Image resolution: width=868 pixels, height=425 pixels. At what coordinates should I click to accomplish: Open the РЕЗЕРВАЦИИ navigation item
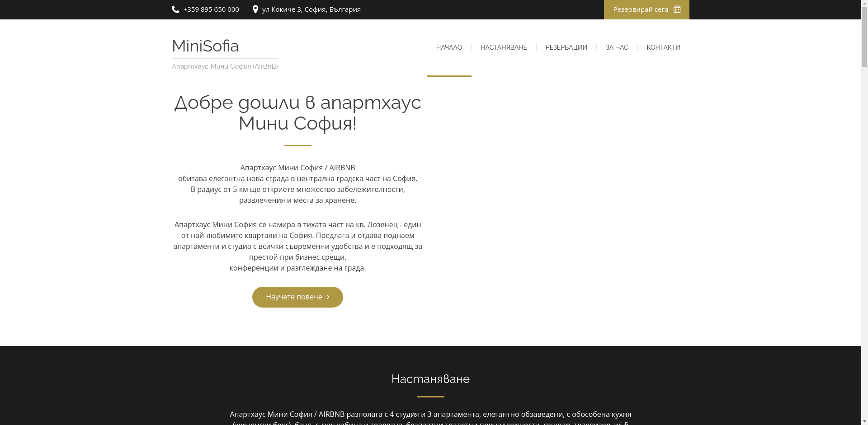566,47
